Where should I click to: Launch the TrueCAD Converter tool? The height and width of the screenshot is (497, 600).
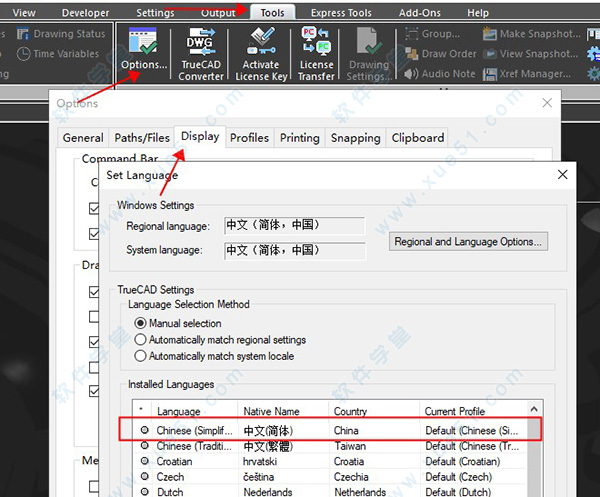point(201,54)
